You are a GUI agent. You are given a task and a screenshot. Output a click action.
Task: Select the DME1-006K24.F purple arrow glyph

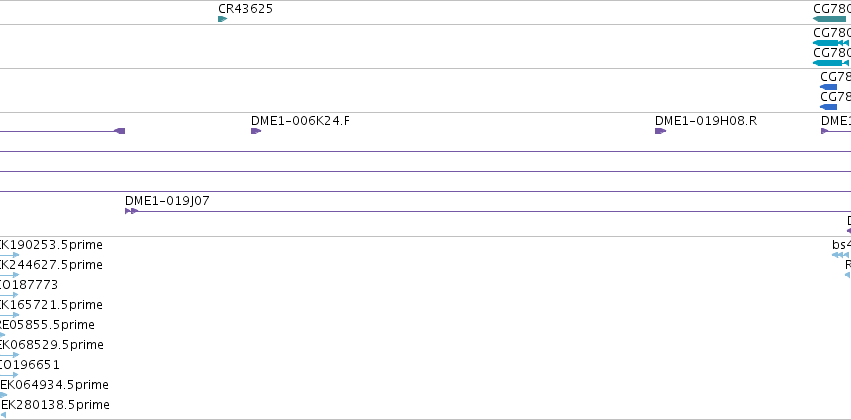coord(256,131)
